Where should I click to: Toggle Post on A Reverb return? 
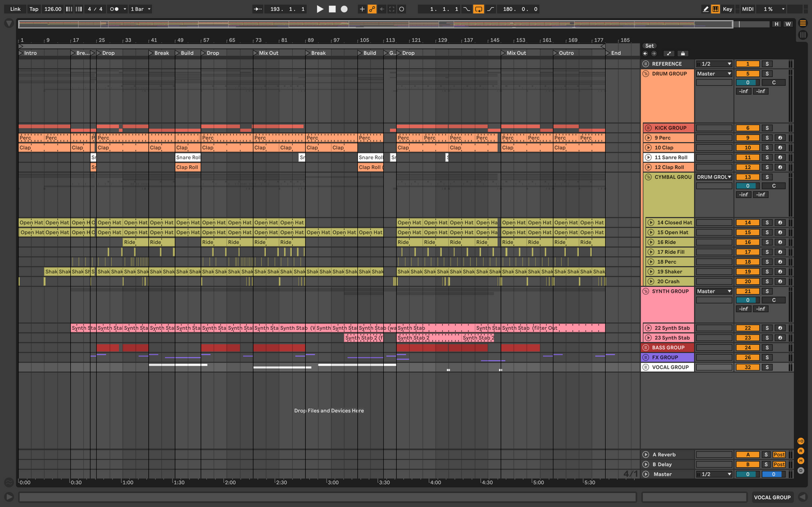click(779, 455)
